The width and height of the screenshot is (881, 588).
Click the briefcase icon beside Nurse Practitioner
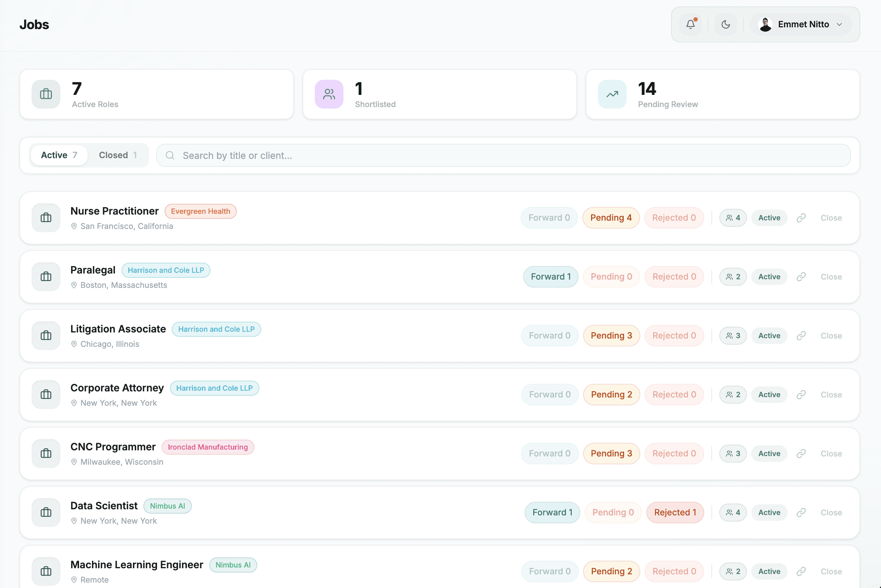tap(45, 217)
